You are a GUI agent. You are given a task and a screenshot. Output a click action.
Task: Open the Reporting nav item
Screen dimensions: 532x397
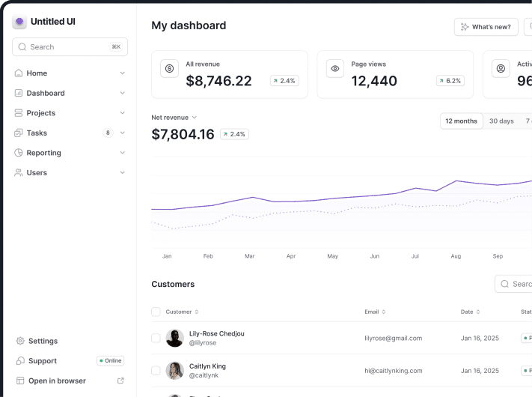coord(70,153)
